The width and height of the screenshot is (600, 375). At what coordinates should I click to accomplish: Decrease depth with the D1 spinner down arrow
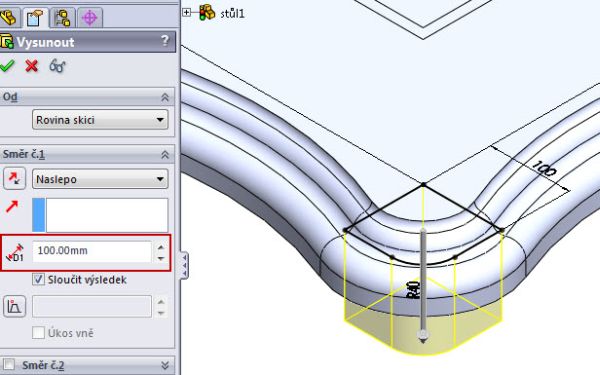161,258
